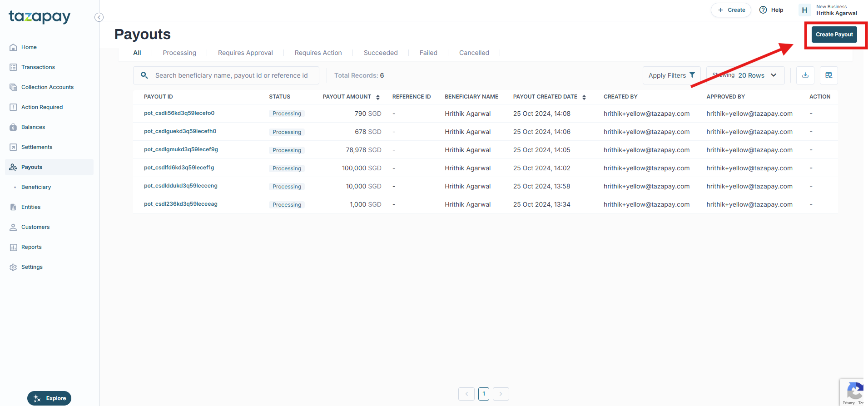Click the Home sidebar icon
Screen dimensions: 868x406
[13, 47]
